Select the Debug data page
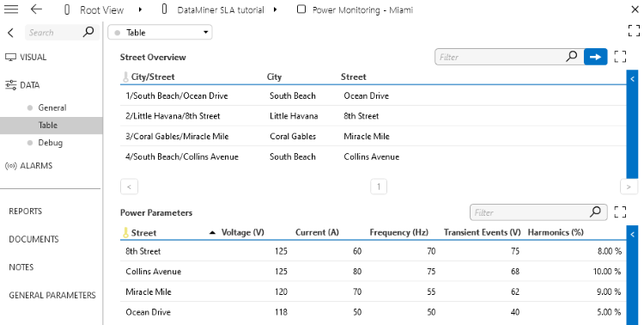 50,143
